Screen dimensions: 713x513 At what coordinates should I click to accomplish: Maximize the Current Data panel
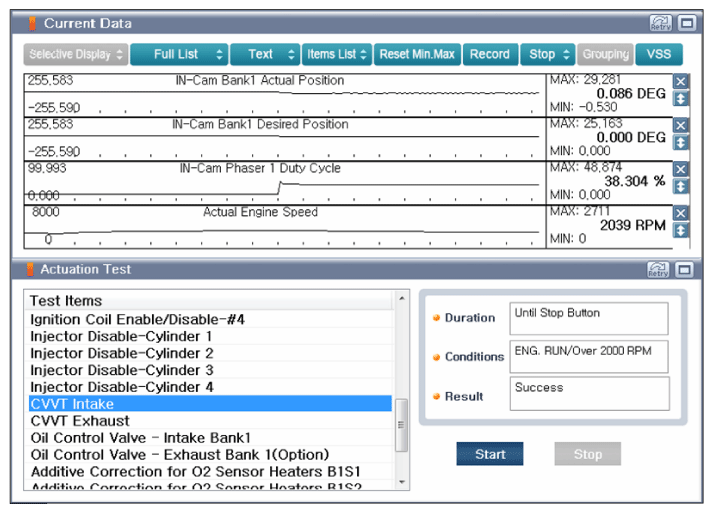(x=686, y=23)
